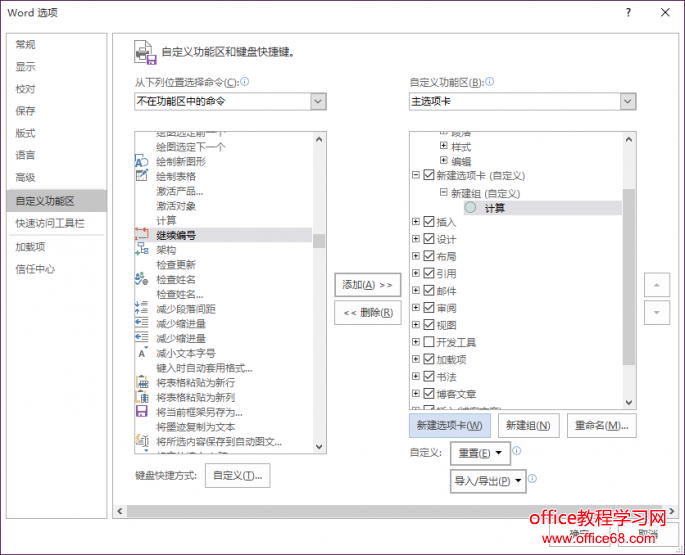Click the info icon next to 自定义功能区(B)
This screenshot has height=555, width=685.
(x=490, y=82)
